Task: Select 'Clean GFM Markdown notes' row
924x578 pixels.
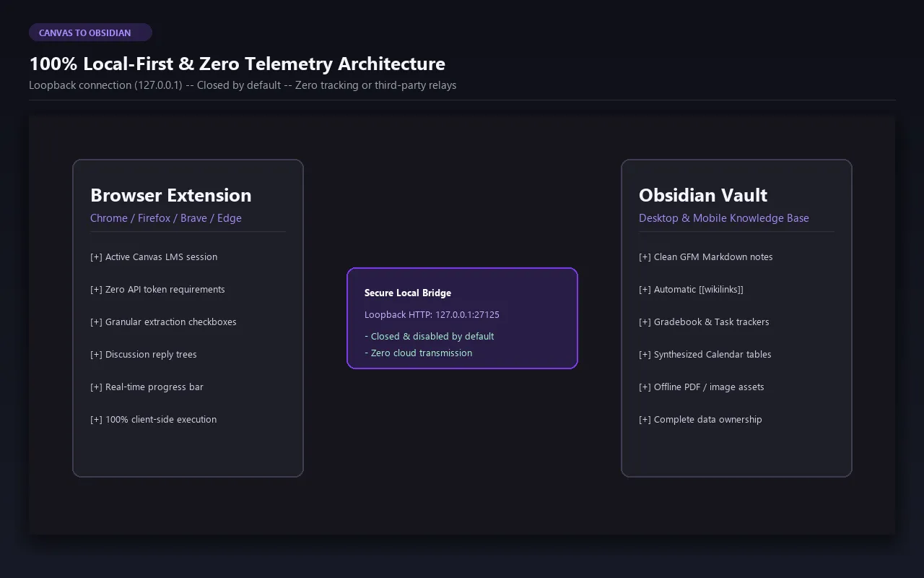Action: tap(706, 257)
